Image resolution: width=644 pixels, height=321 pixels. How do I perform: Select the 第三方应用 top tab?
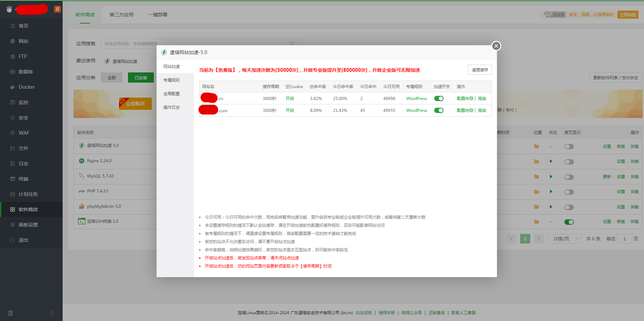pyautogui.click(x=122, y=15)
